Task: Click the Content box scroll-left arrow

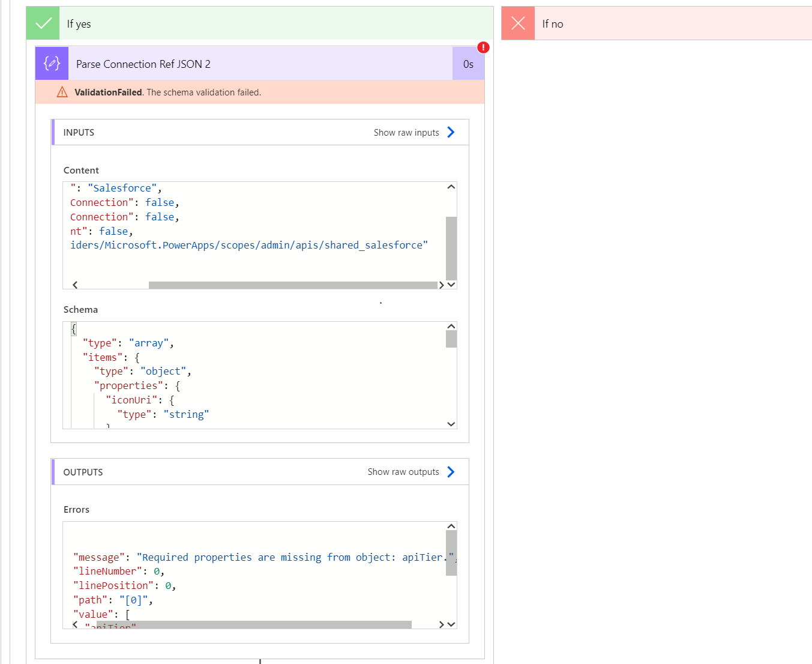Action: [x=75, y=285]
